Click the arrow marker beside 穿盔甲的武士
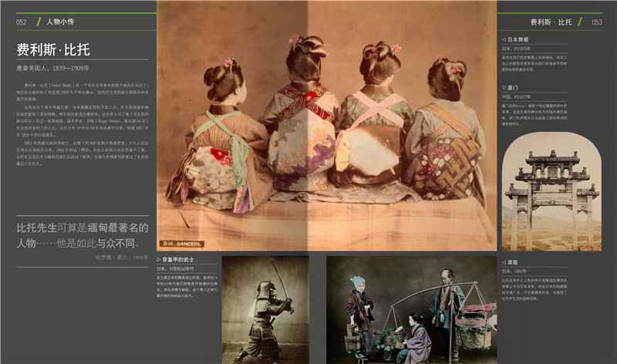617x364 pixels. pos(159,261)
